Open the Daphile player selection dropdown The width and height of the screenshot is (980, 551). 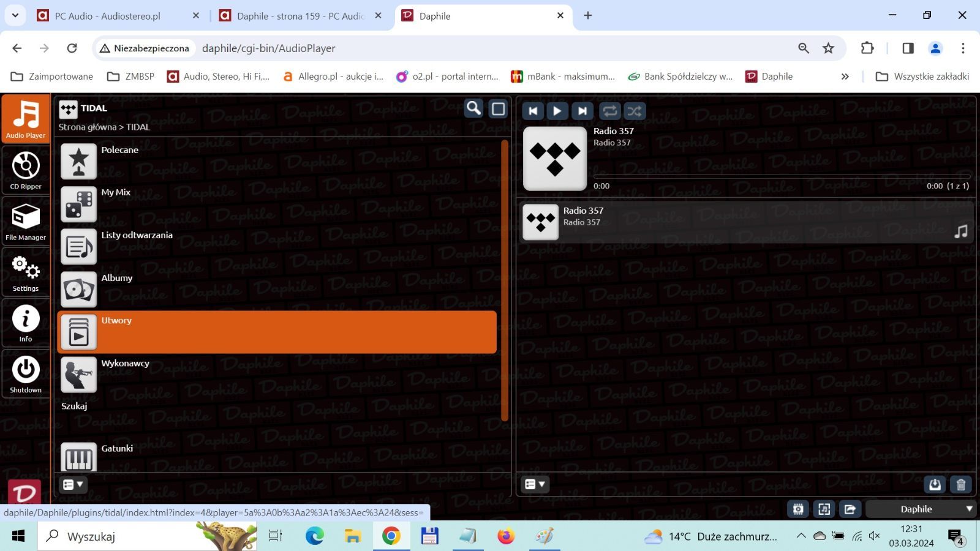(921, 509)
